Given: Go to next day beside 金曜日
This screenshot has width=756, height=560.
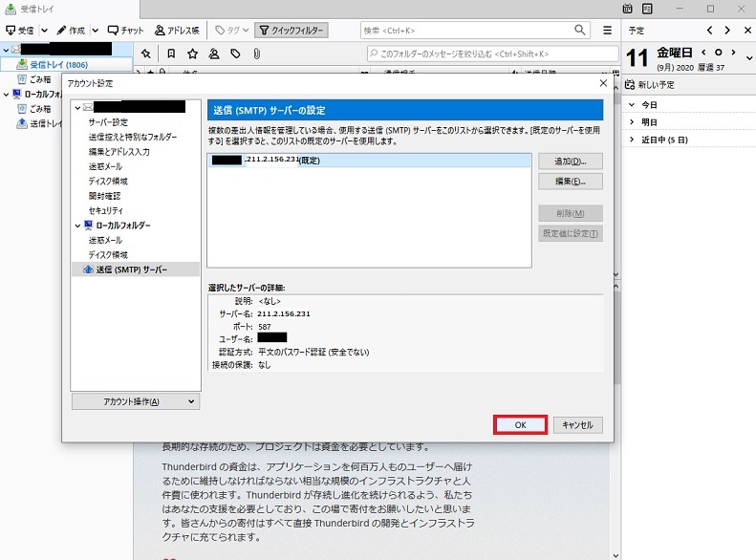Looking at the screenshot, I should click(x=733, y=52).
